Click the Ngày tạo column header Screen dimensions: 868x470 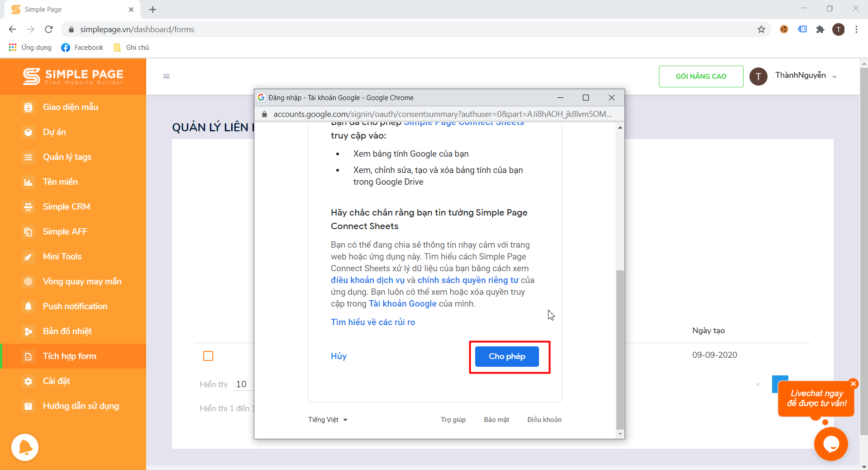click(x=708, y=331)
